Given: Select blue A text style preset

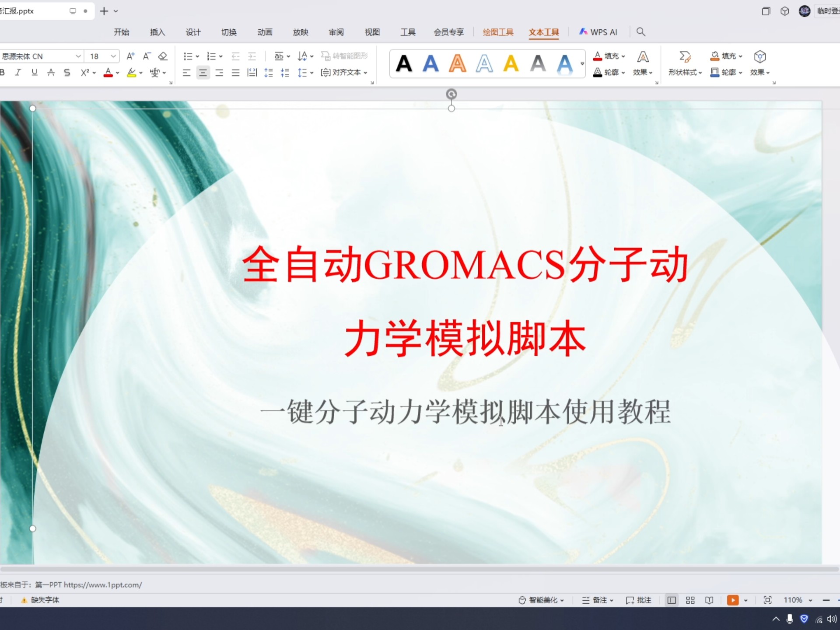Looking at the screenshot, I should pos(430,64).
